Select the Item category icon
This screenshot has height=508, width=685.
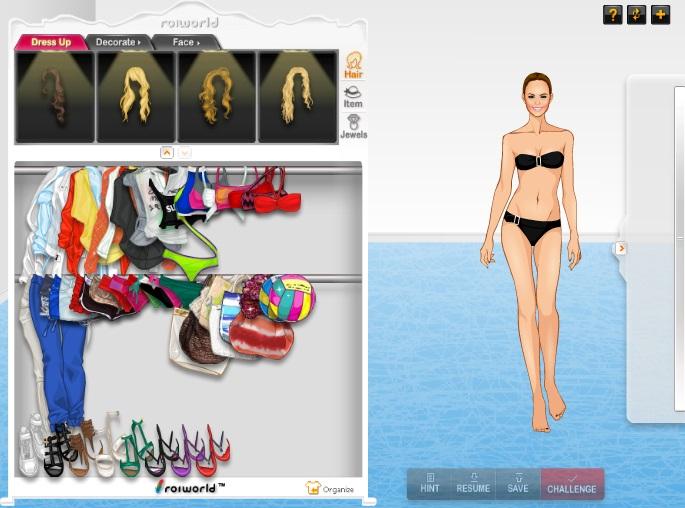pos(353,96)
